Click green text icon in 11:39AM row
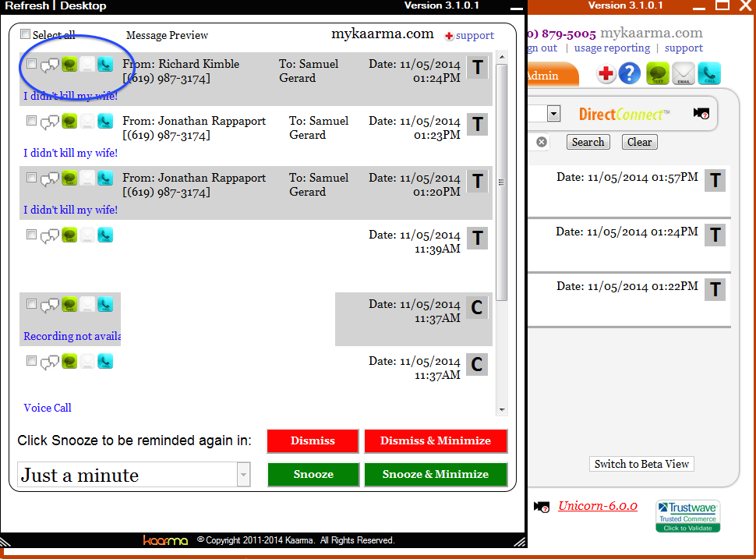The width and height of the screenshot is (756, 559). pyautogui.click(x=69, y=235)
